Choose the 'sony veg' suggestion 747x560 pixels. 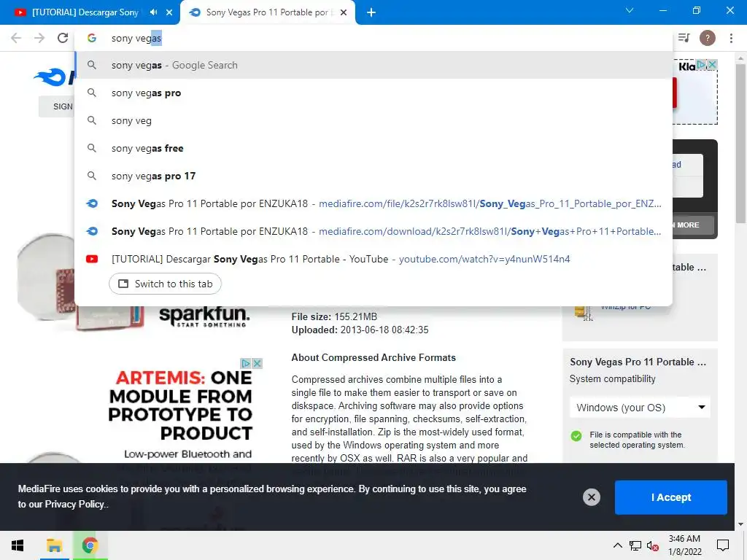tap(373, 120)
